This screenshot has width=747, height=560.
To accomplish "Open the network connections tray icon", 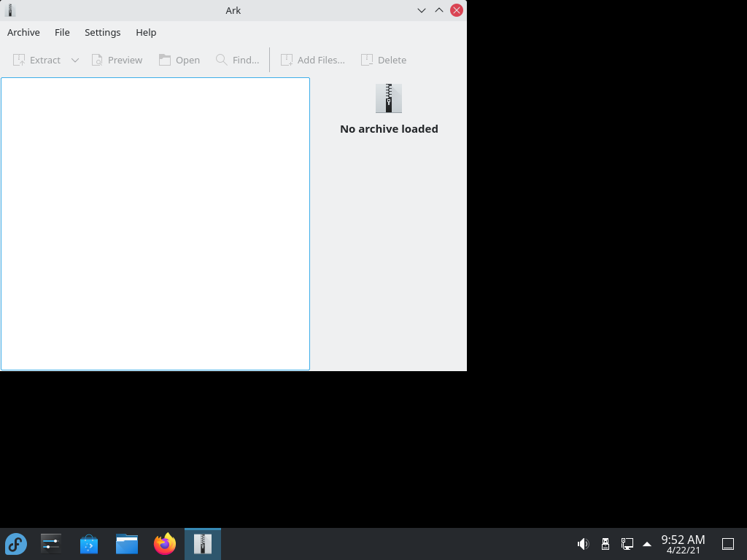I will [627, 544].
